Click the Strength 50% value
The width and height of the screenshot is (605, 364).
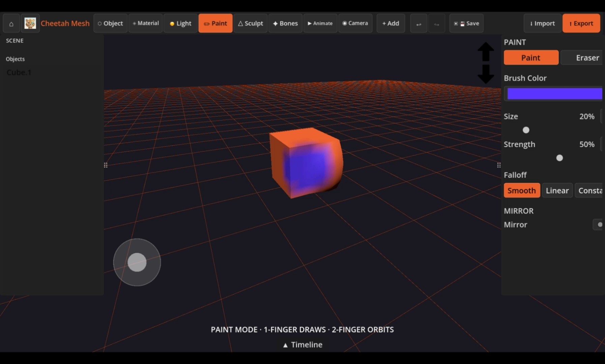(587, 144)
